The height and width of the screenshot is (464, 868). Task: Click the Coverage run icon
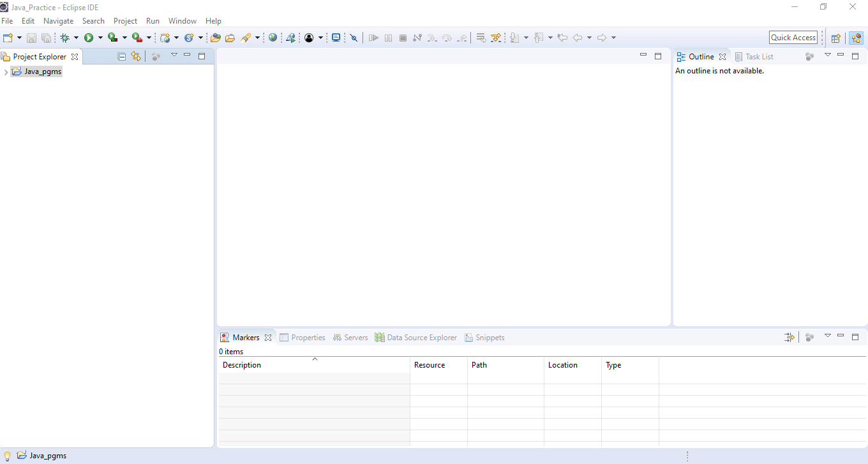point(113,38)
